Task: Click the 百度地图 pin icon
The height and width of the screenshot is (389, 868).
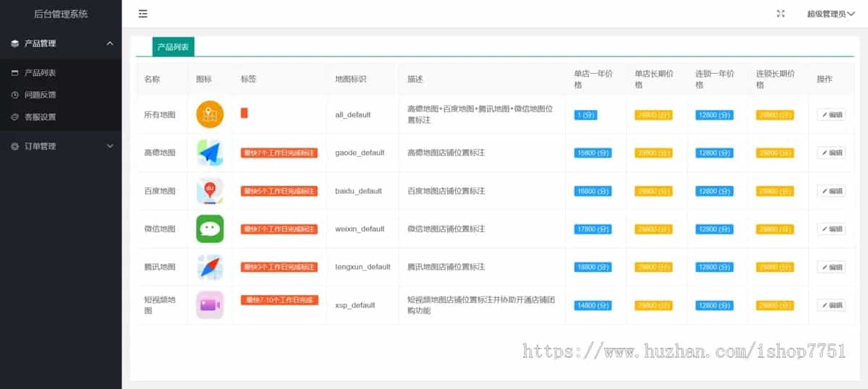Action: pyautogui.click(x=210, y=191)
